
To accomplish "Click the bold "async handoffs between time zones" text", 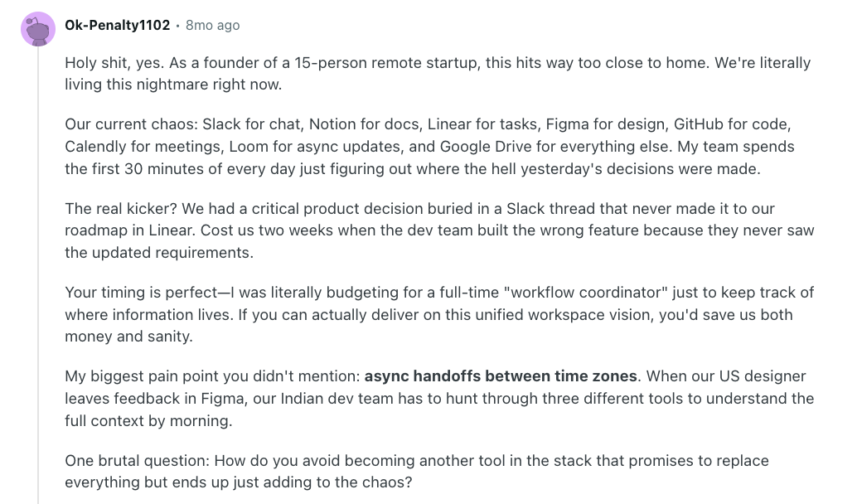I will click(501, 376).
